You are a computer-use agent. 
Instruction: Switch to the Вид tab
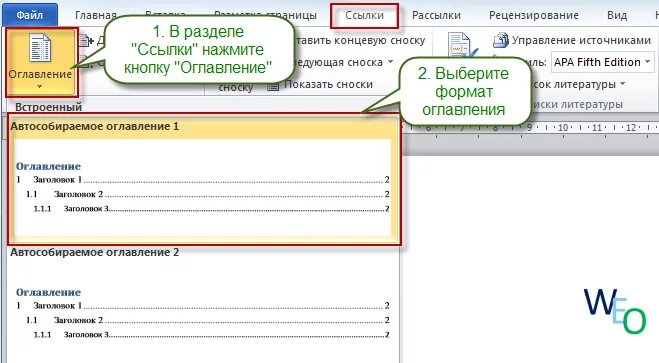click(617, 16)
